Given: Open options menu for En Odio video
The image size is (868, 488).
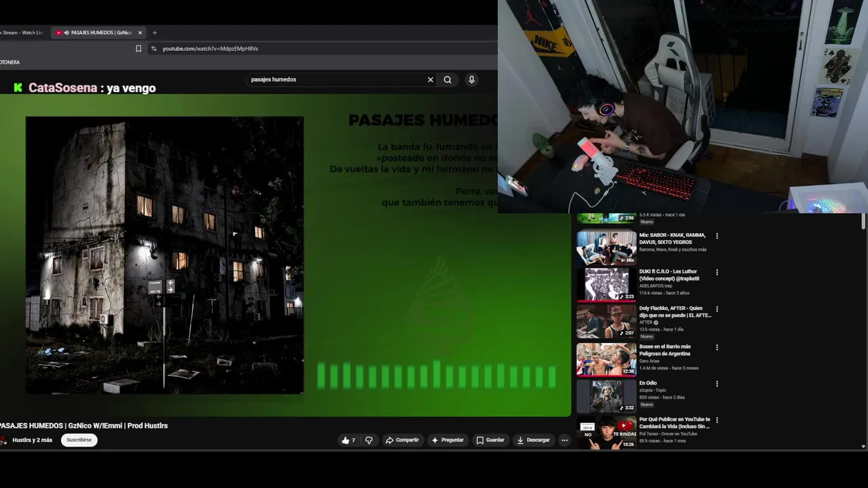Looking at the screenshot, I should 717,384.
